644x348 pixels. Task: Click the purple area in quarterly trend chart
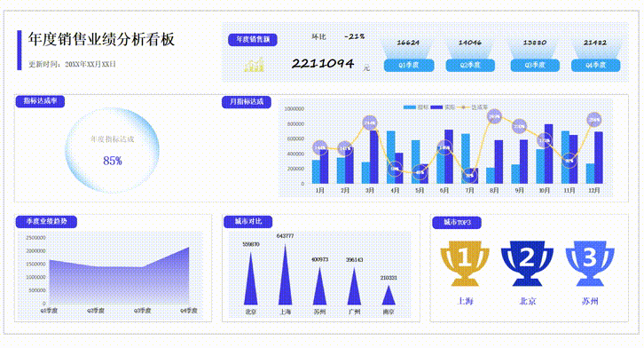point(119,284)
